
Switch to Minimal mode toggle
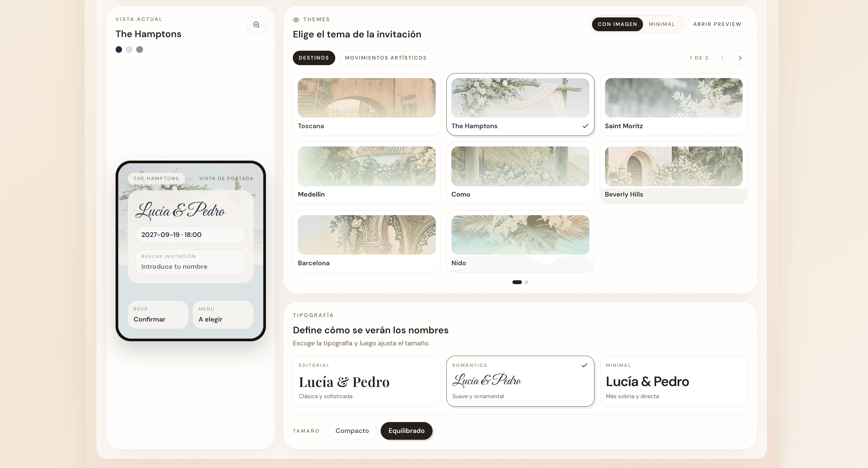pos(662,24)
